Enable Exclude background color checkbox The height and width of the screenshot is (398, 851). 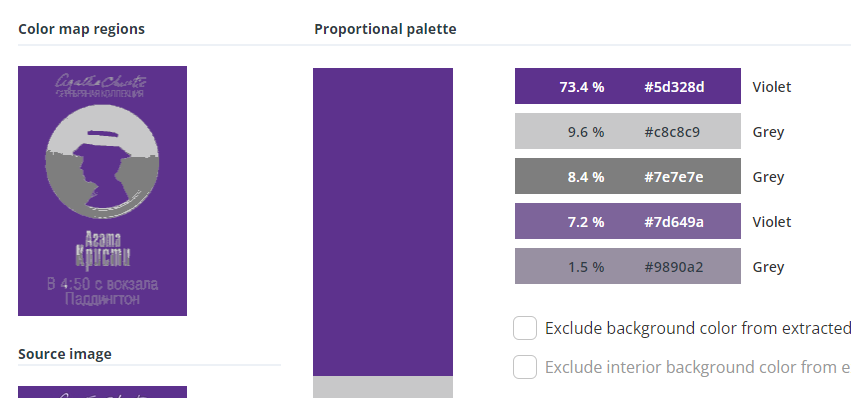click(x=525, y=328)
